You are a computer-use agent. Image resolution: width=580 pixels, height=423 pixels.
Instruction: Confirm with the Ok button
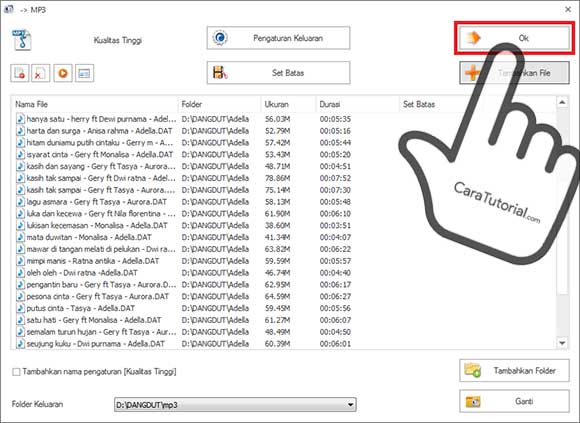pyautogui.click(x=515, y=38)
